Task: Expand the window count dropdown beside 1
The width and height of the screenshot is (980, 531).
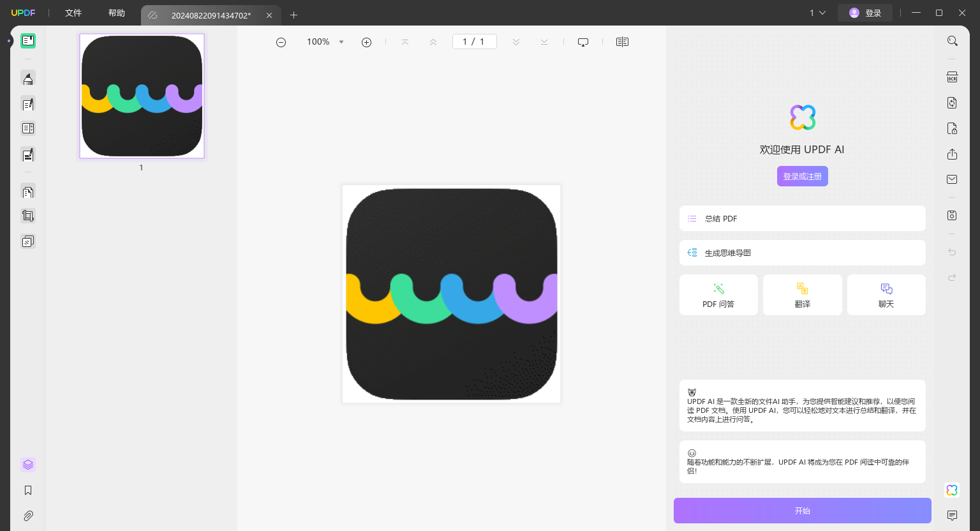Action: pyautogui.click(x=822, y=13)
